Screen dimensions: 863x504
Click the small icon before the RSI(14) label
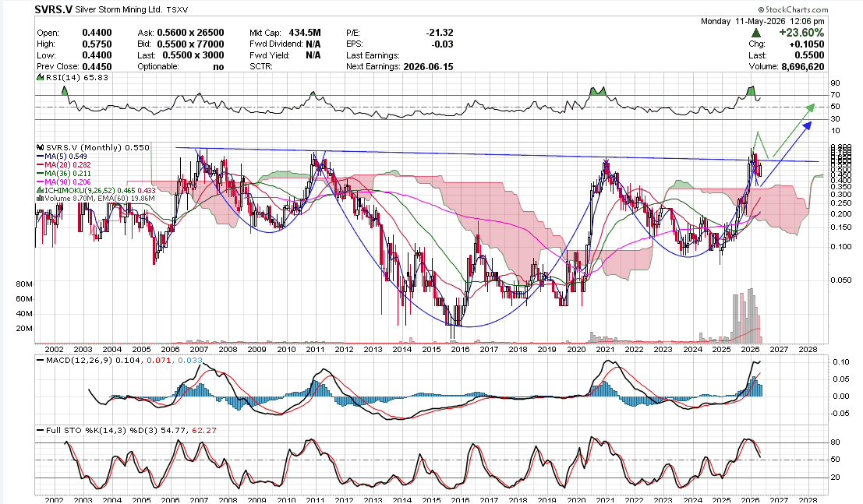[40, 78]
